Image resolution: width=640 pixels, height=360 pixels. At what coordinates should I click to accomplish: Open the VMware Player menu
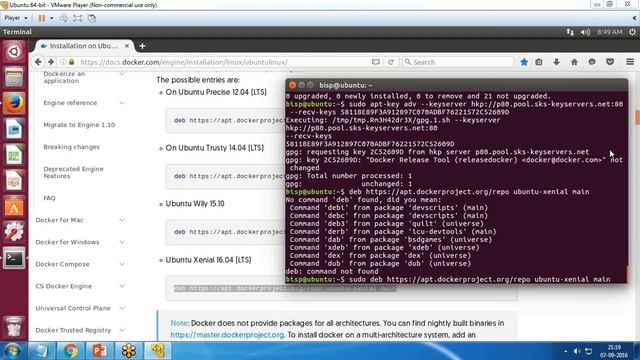pos(16,18)
